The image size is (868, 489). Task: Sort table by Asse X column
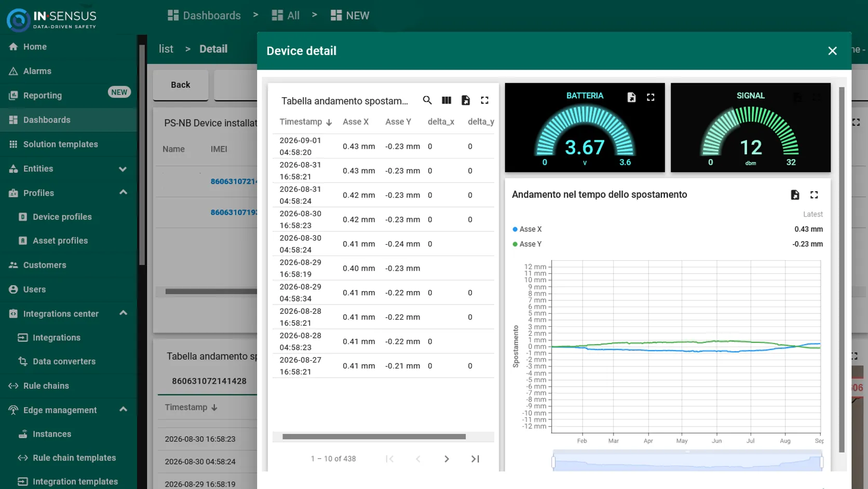pos(356,122)
